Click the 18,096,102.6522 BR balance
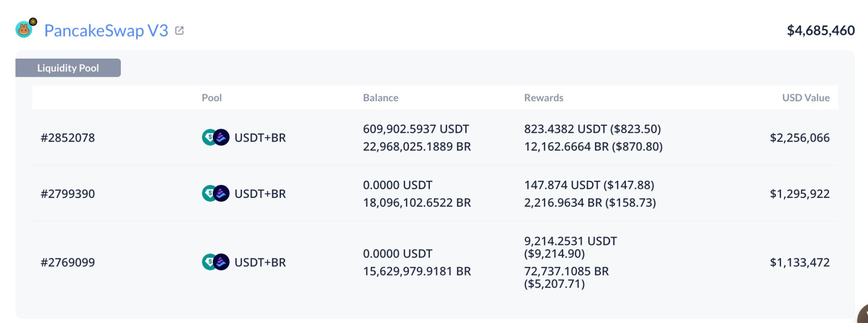This screenshot has height=323, width=868. [x=417, y=203]
